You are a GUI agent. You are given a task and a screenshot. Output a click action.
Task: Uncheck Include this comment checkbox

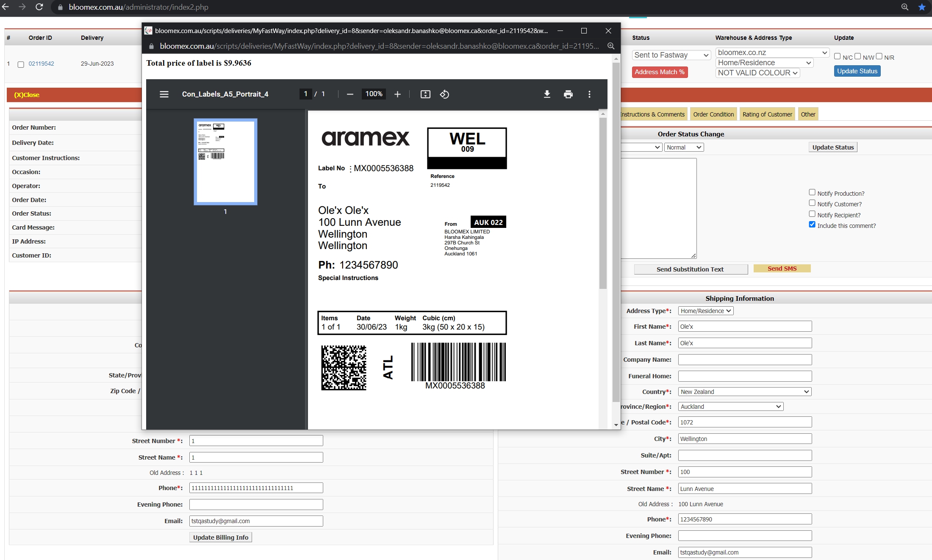[x=812, y=225]
